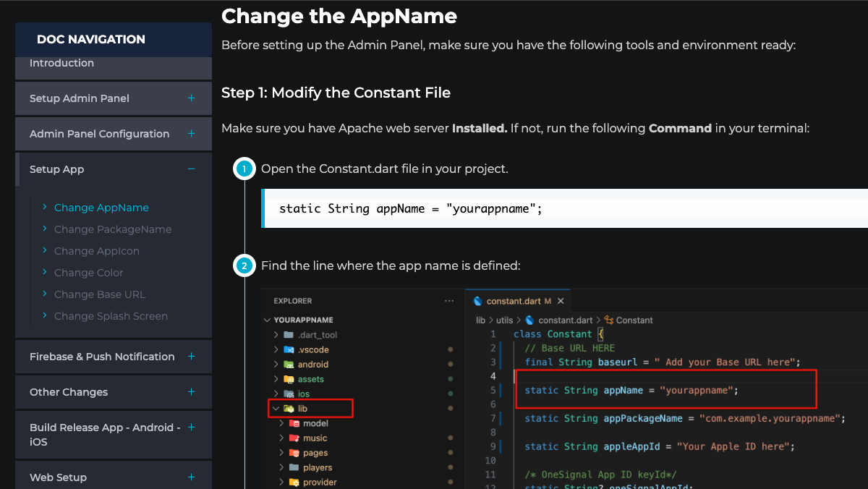
Task: Click the provider folder icon in explorer
Action: [294, 482]
